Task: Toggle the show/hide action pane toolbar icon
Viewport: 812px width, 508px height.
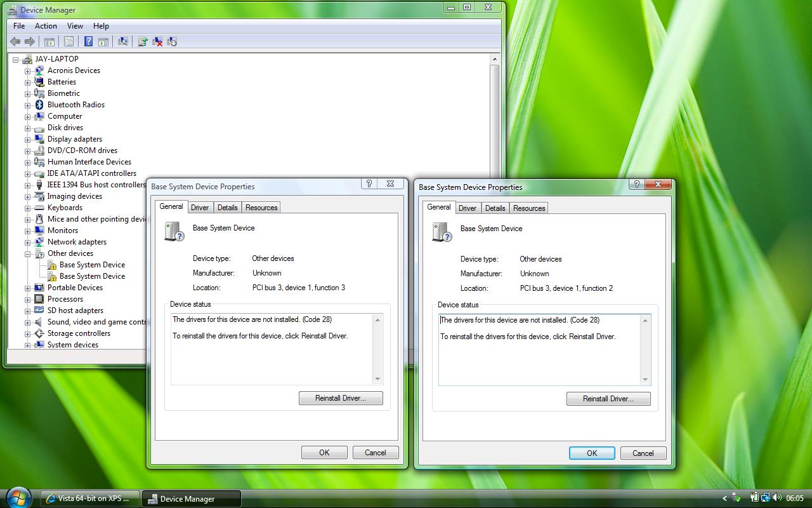Action: coord(102,42)
